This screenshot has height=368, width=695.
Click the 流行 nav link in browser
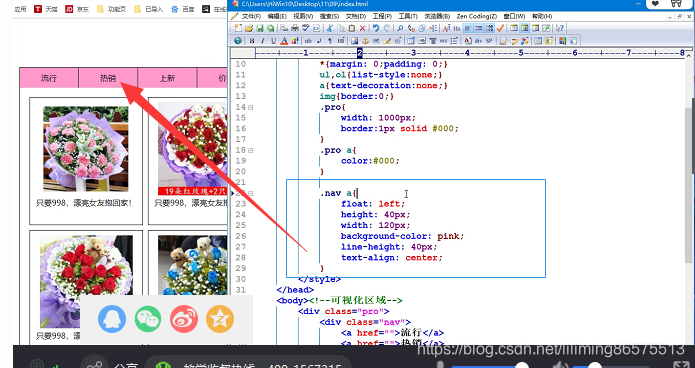click(x=49, y=78)
